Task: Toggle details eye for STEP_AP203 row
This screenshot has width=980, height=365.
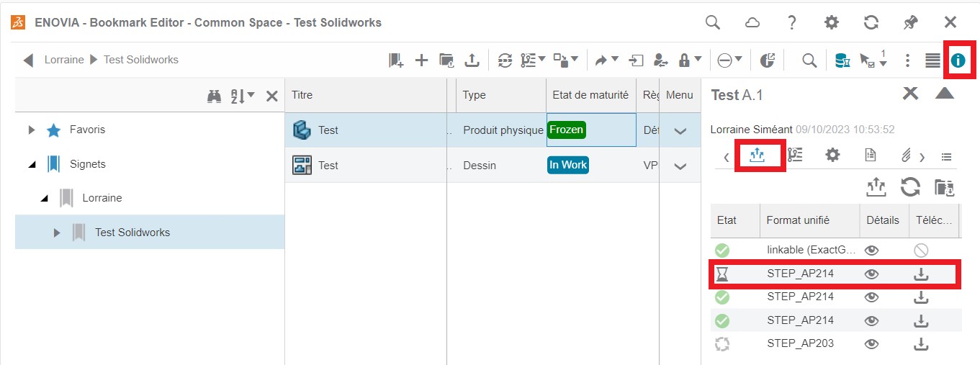Action: [x=872, y=343]
